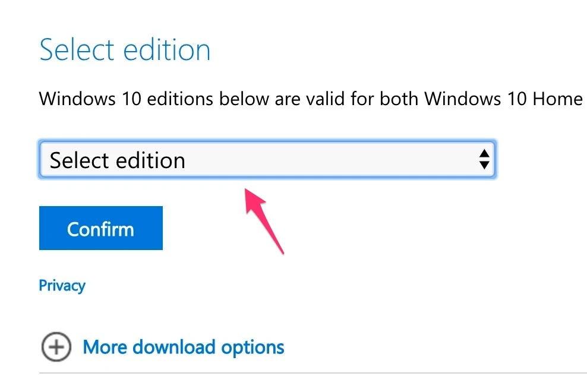Click the plus icon beside More download options

point(56,347)
